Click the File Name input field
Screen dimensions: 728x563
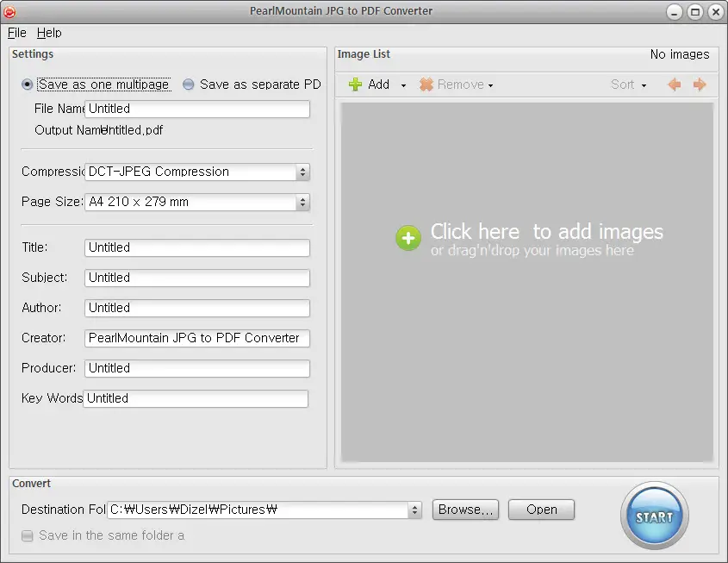click(x=196, y=109)
